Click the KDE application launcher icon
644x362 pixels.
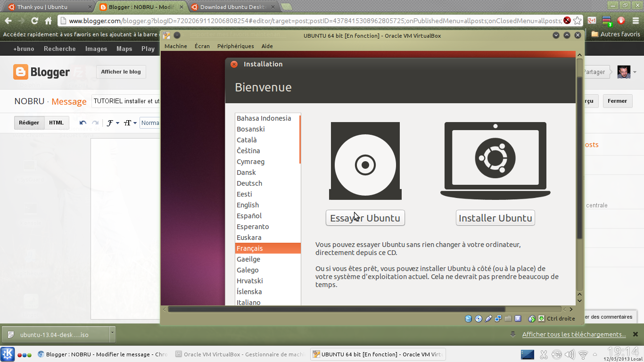coord(8,354)
